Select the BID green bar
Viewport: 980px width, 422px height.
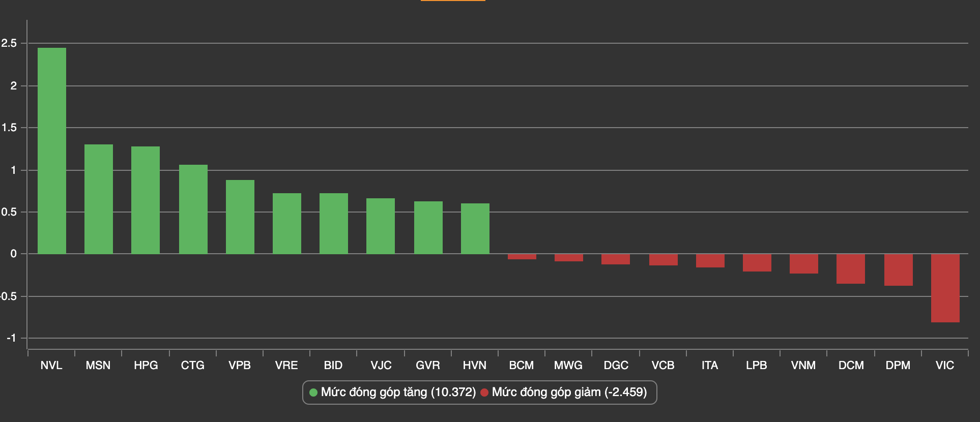coord(334,224)
